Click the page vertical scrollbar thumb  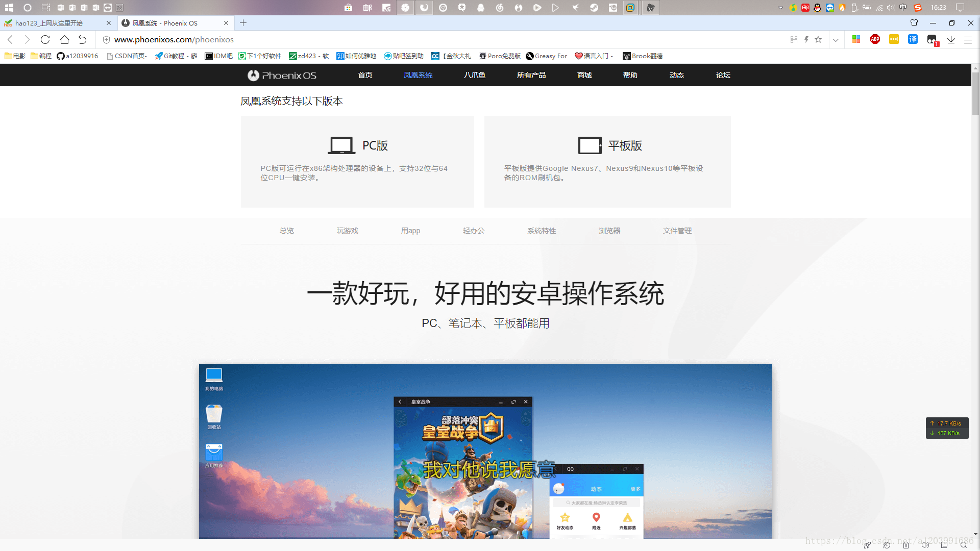pos(975,93)
